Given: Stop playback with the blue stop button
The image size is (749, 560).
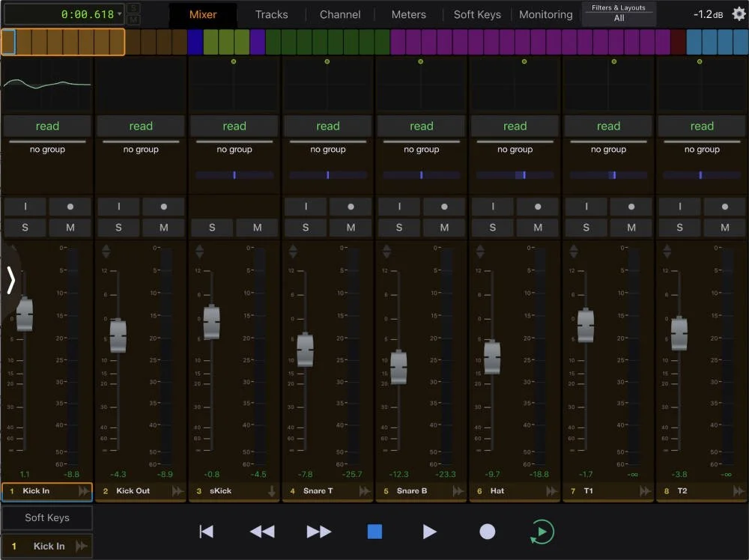Looking at the screenshot, I should [x=374, y=532].
